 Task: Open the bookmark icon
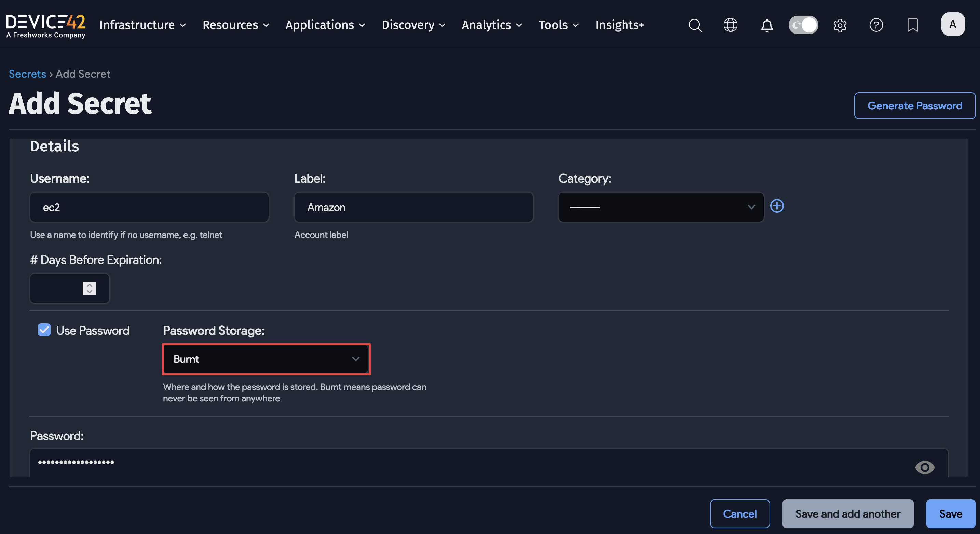(912, 25)
